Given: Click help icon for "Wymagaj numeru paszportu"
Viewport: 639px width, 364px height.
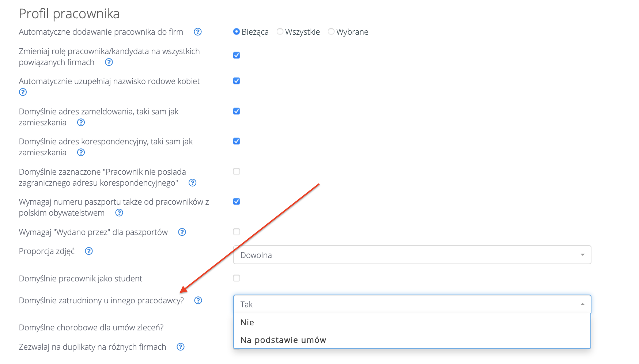Looking at the screenshot, I should [x=119, y=213].
